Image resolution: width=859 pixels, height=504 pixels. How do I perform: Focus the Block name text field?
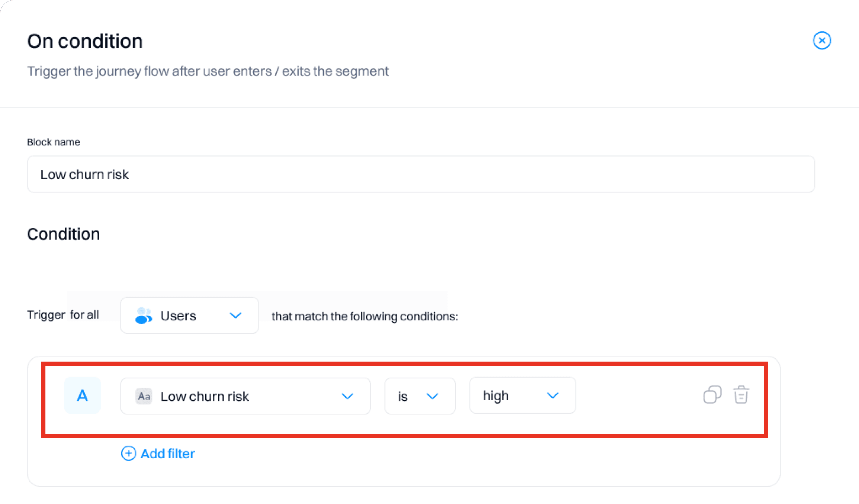coord(421,174)
